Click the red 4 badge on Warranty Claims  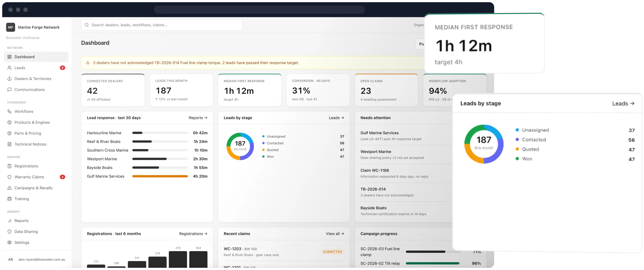click(62, 177)
